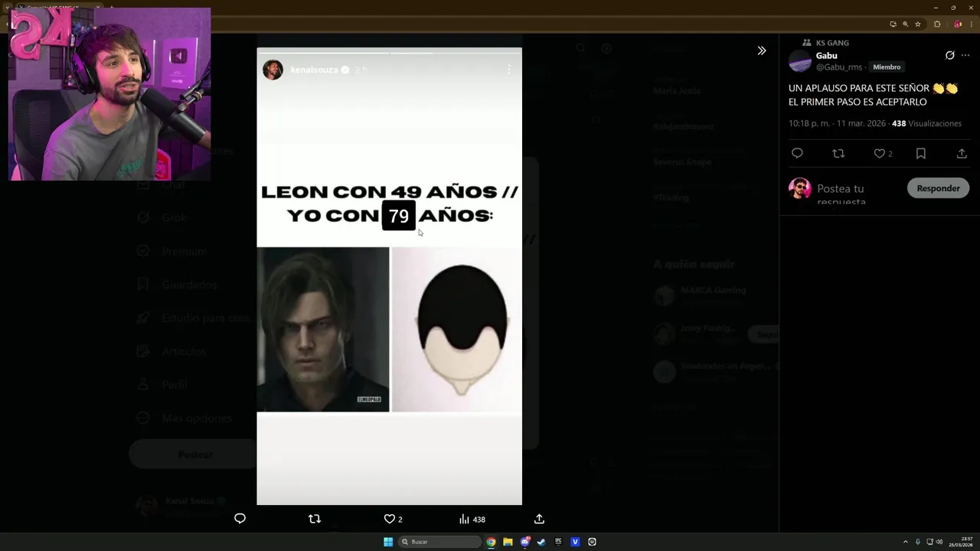Screen dimensions: 980x551
Task: Open Gabu's profile avatar
Action: click(800, 61)
